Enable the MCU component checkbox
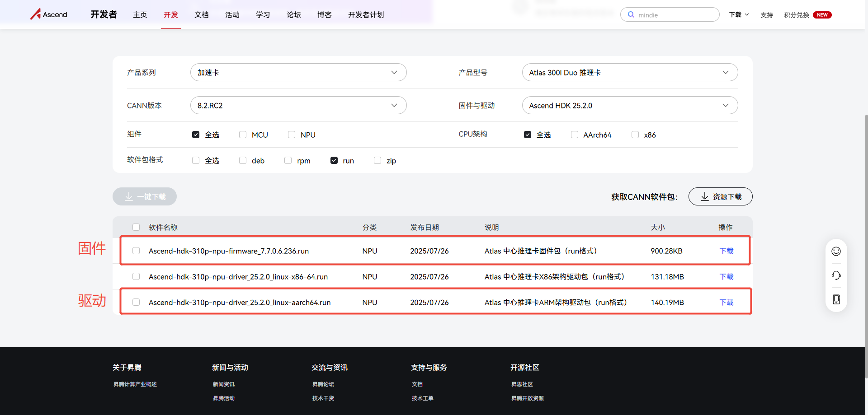 (x=243, y=135)
